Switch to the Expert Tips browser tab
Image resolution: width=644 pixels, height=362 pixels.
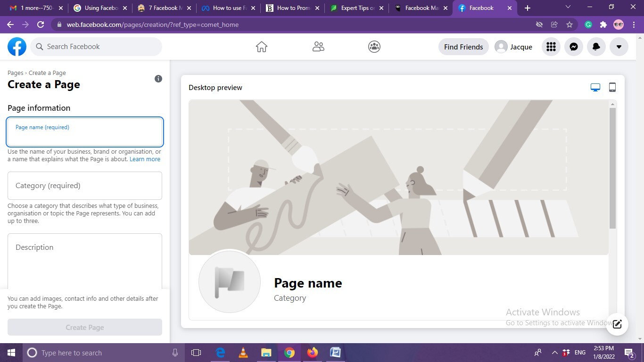click(x=356, y=8)
